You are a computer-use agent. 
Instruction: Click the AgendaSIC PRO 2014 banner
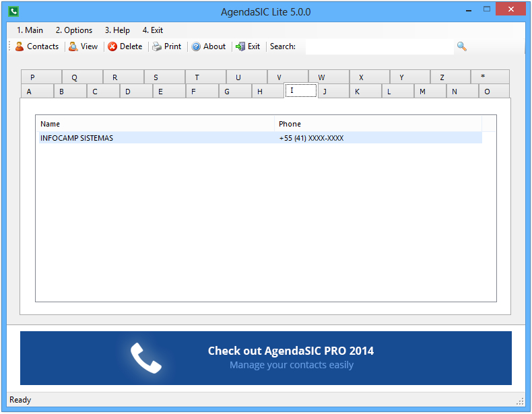[x=265, y=358]
